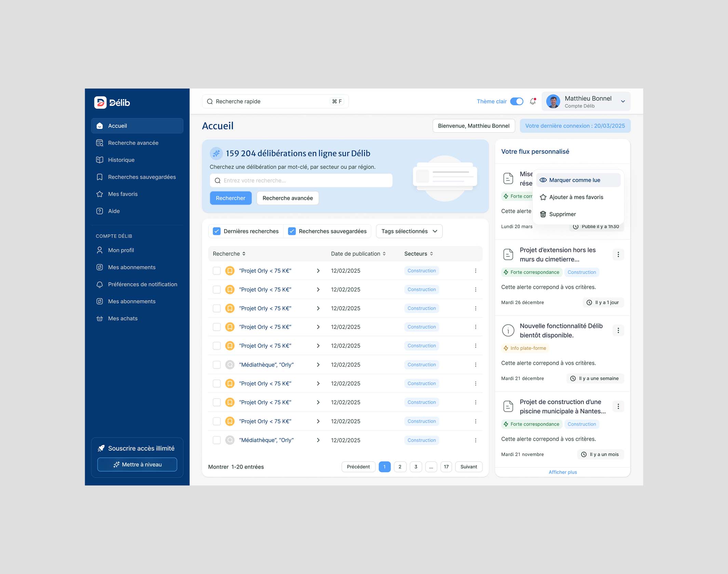Open Recherche avancée from sidebar
Image resolution: width=728 pixels, height=574 pixels.
(x=133, y=143)
